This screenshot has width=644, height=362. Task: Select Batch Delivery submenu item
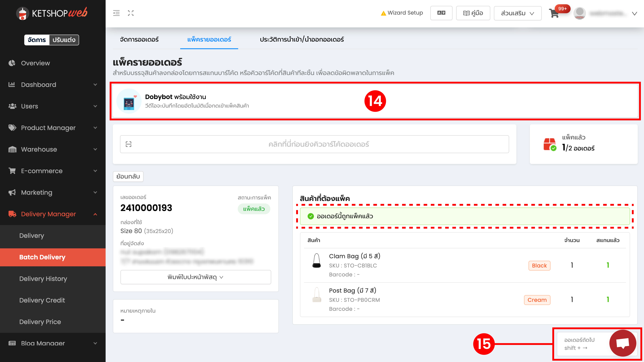pos(53,257)
